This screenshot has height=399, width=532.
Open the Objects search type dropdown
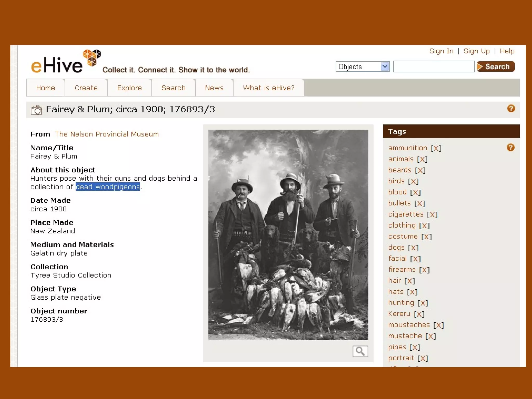[363, 67]
